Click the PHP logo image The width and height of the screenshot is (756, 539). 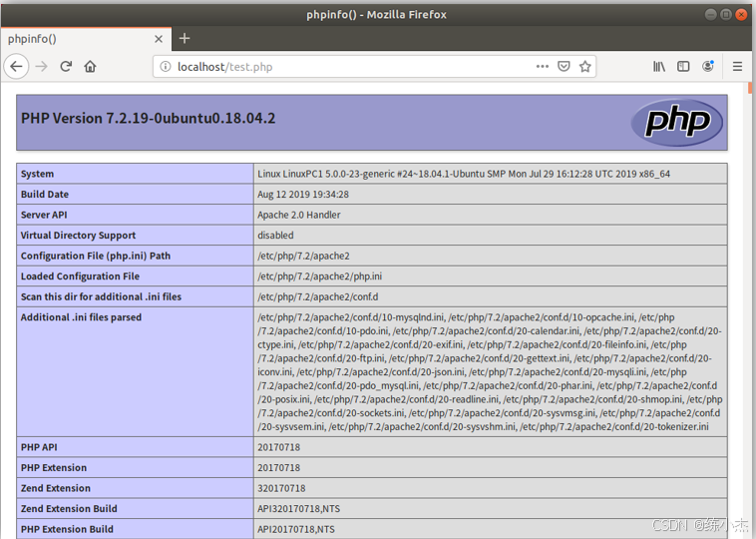(676, 122)
